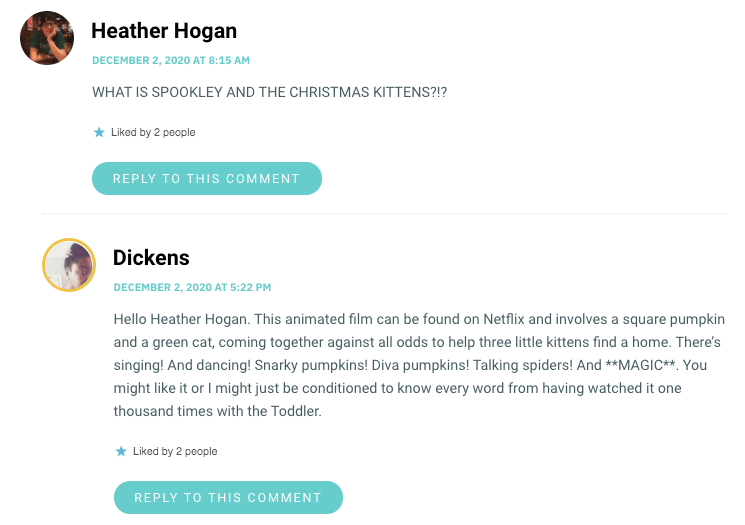745x525 pixels.
Task: Show who liked Dickens' comment
Action: [175, 451]
